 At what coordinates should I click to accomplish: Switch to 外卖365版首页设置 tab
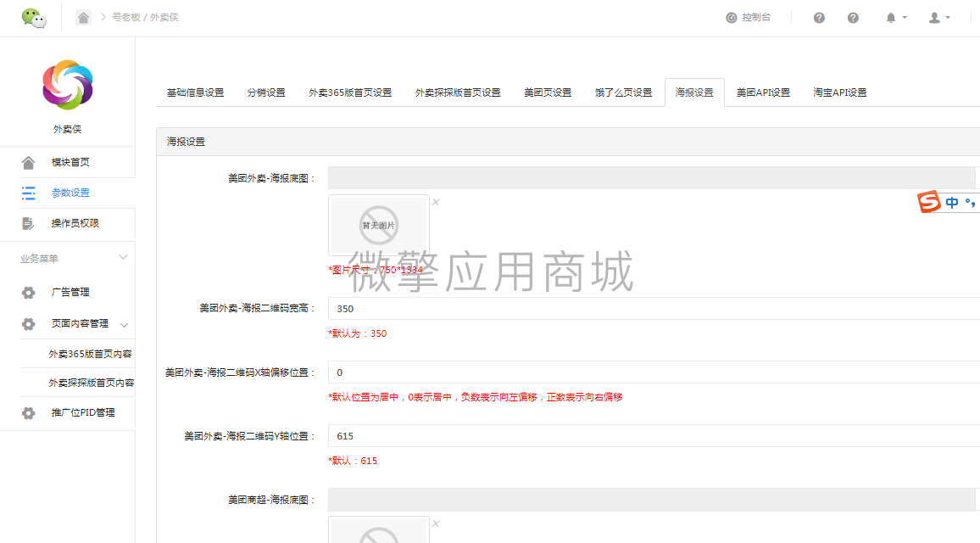(350, 92)
